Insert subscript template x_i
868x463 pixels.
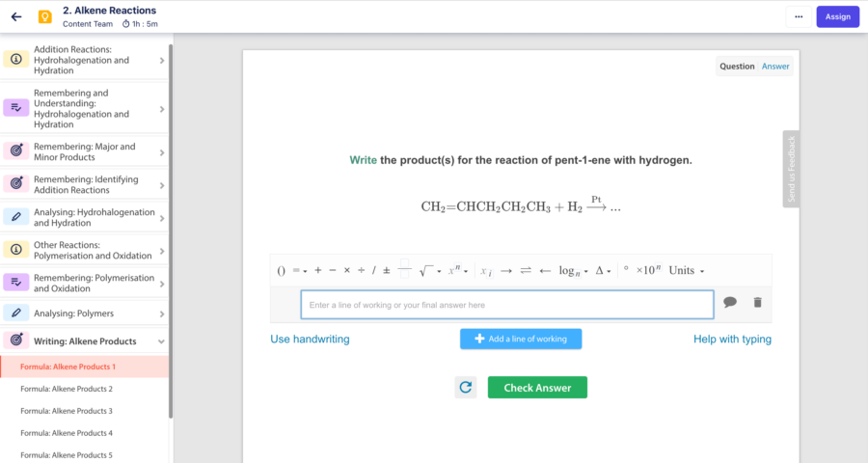[486, 271]
